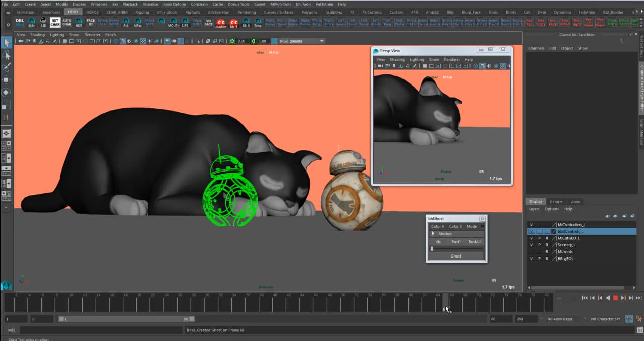Image resolution: width=644 pixels, height=341 pixels.
Task: Toggle visibility V of Scenery_L layer
Action: pos(531,245)
